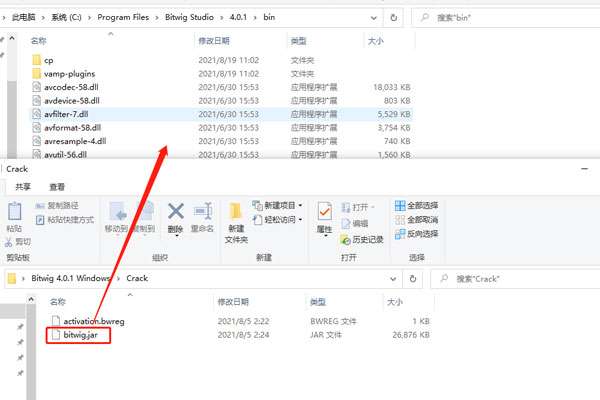This screenshot has height=400, width=600.
Task: Click Crack window nav pane scroll up arrow
Action: (31, 299)
